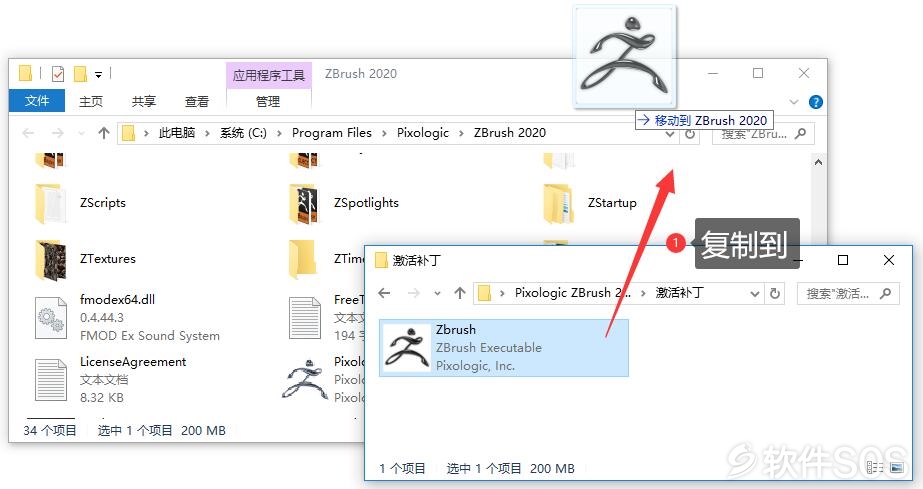This screenshot has height=489, width=923.
Task: Click 系统 (C:) breadcrumb segment
Action: [243, 133]
